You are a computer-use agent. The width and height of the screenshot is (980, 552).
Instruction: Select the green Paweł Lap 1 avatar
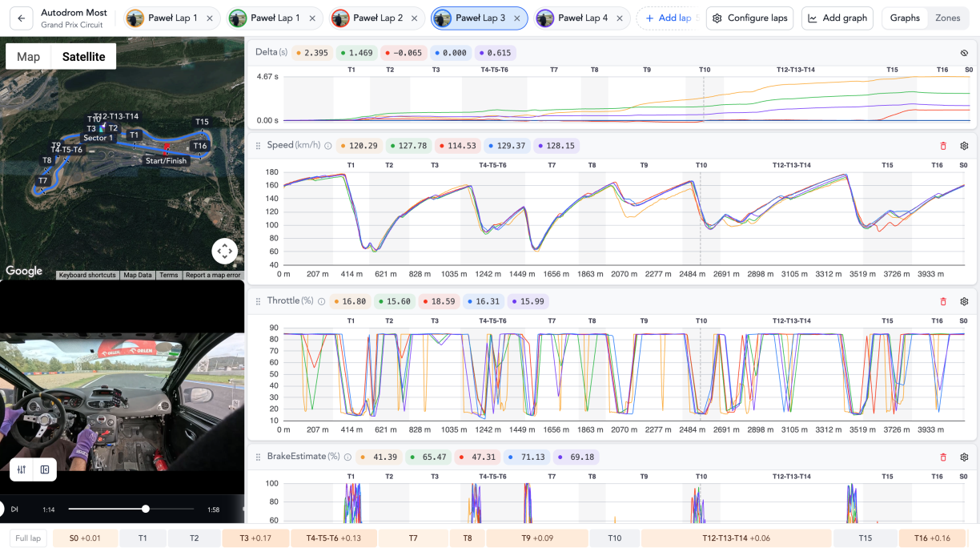click(238, 18)
